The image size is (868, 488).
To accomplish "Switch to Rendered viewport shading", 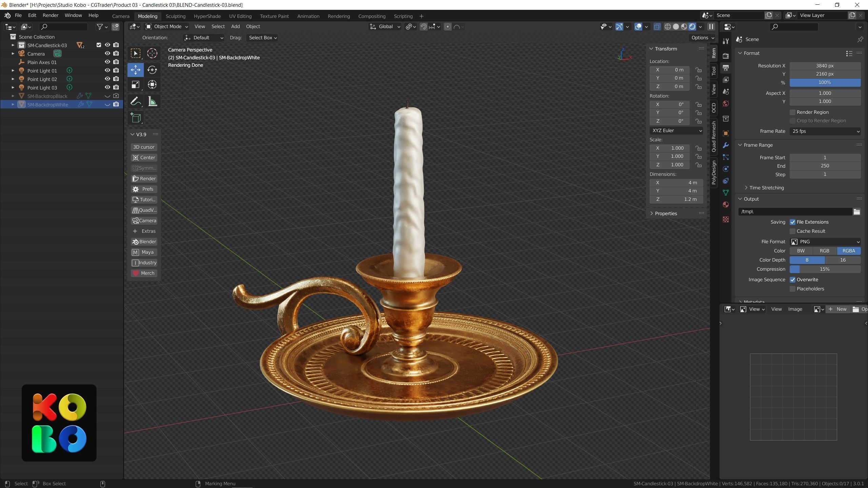I will (x=692, y=27).
